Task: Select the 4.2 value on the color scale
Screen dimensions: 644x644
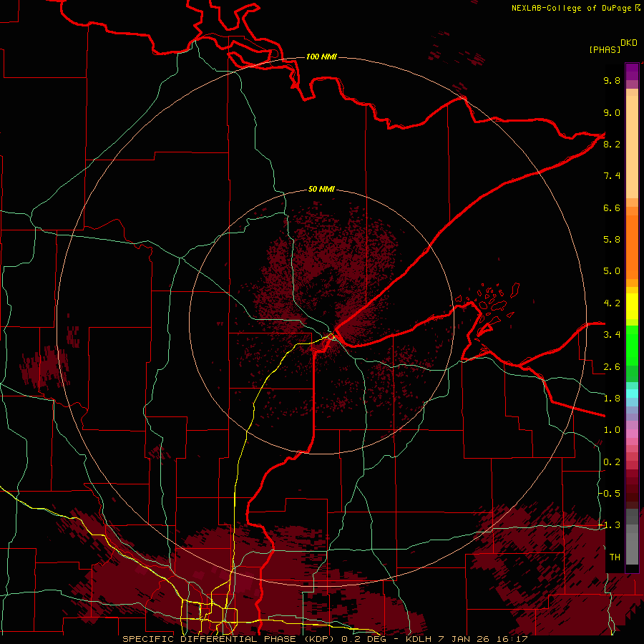Action: (612, 303)
